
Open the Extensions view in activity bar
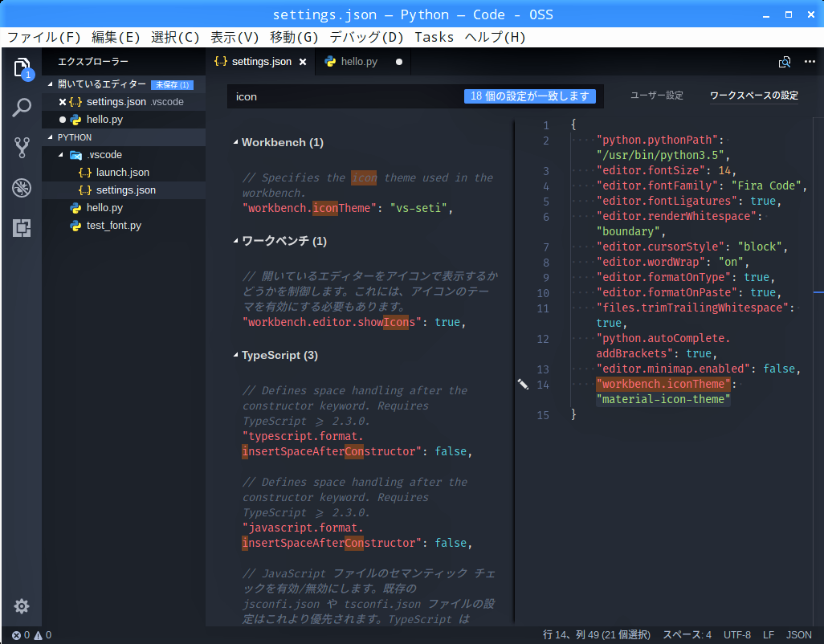coord(22,228)
